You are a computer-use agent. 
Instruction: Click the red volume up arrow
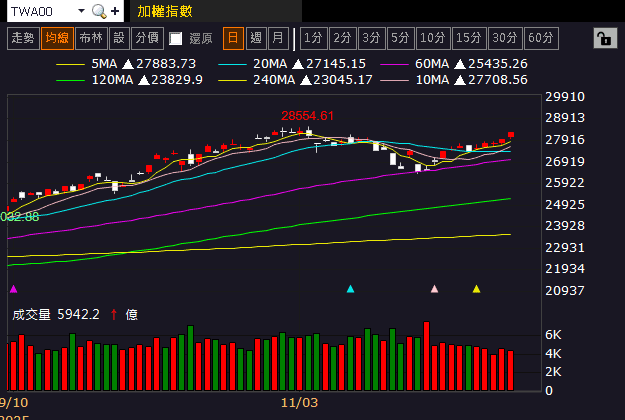coord(114,314)
